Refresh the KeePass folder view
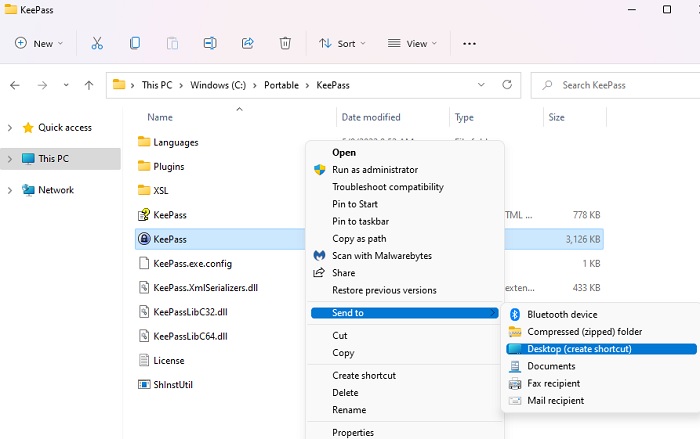 click(x=507, y=84)
